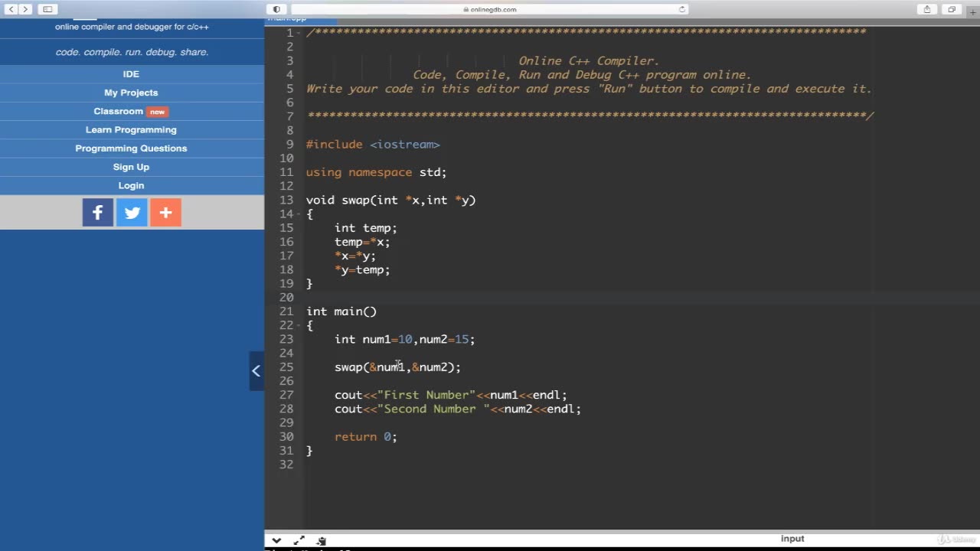Show Safari tab overview

click(952, 9)
